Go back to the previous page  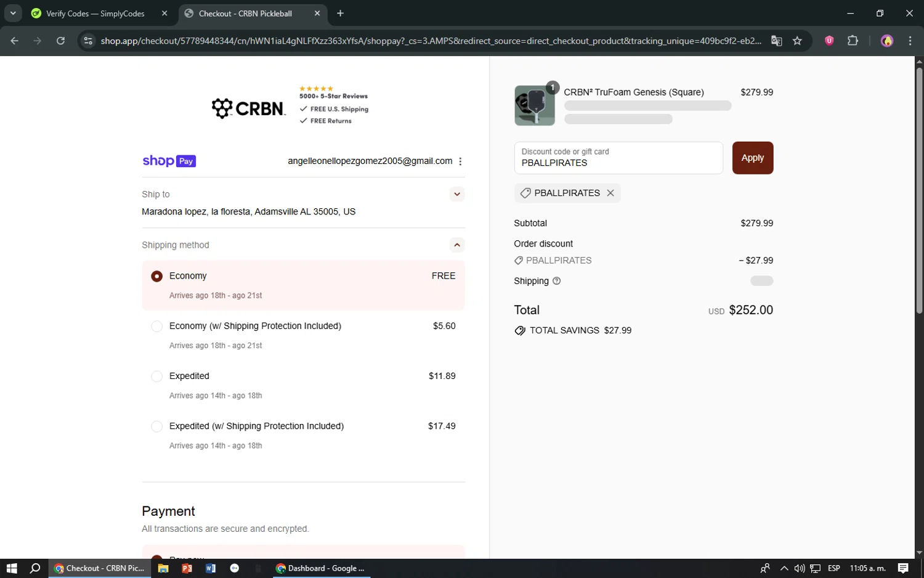click(14, 41)
